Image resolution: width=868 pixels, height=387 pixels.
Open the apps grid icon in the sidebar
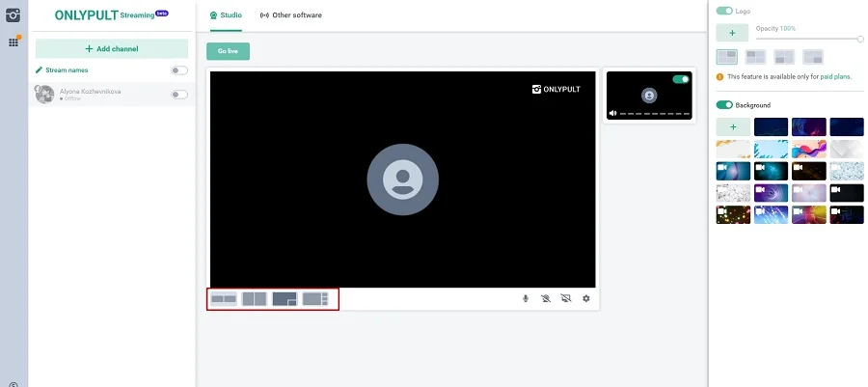tap(14, 41)
